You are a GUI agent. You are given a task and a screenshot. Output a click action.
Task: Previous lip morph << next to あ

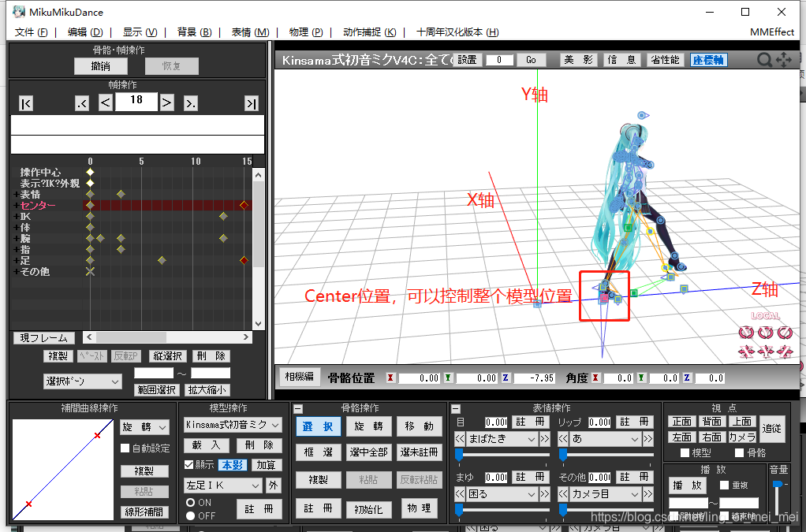563,439
